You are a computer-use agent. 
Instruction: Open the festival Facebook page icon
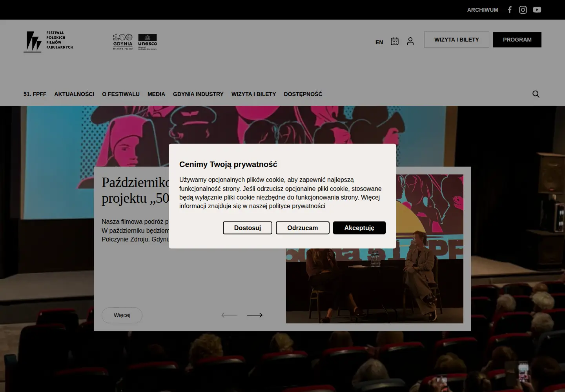tap(510, 10)
